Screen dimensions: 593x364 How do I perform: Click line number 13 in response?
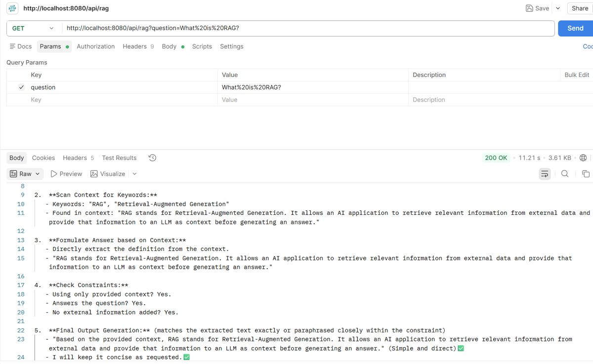(x=21, y=240)
